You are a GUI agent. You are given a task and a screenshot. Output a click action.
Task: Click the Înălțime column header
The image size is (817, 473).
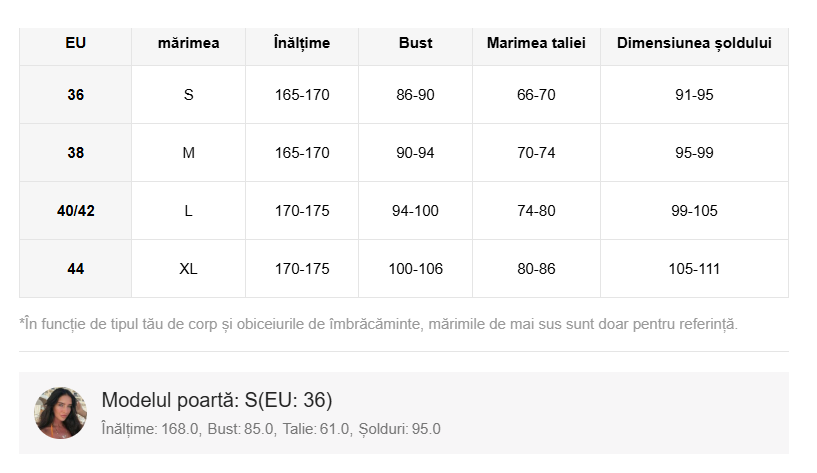point(302,43)
